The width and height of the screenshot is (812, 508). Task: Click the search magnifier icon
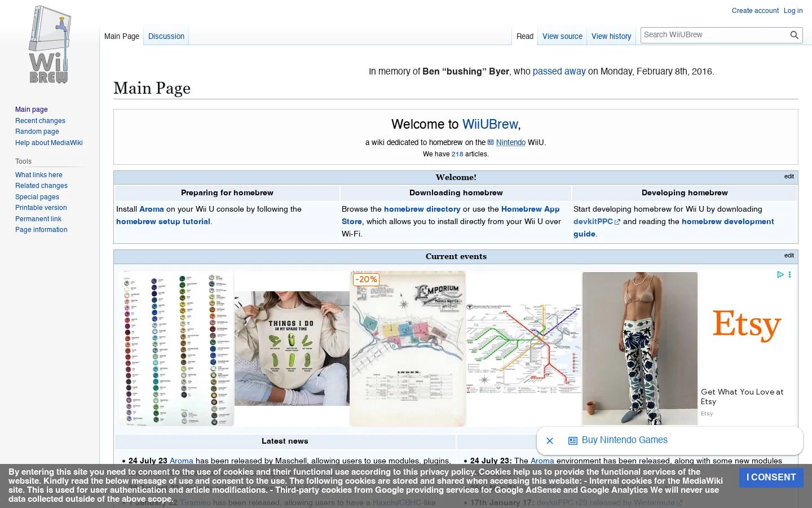click(794, 35)
